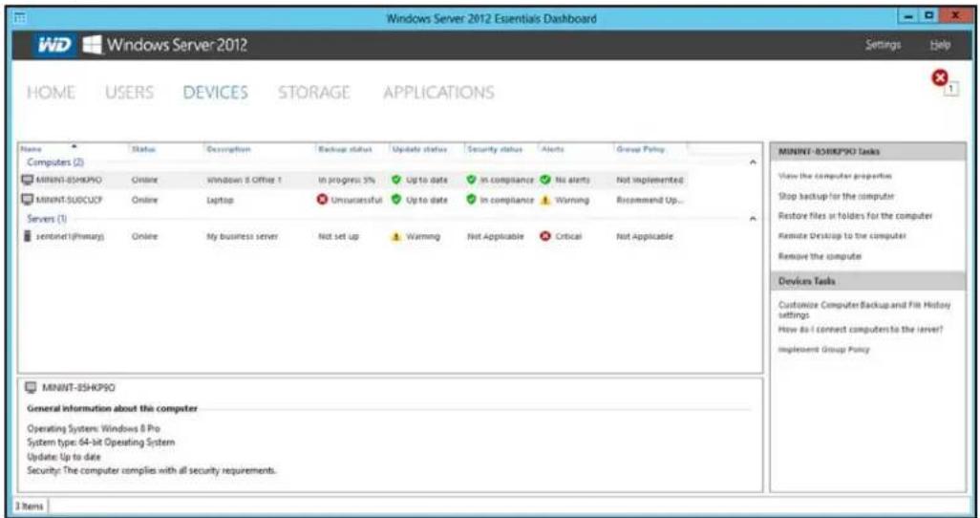Open the APPLICATIONS tab
The height and width of the screenshot is (518, 980).
pos(438,93)
